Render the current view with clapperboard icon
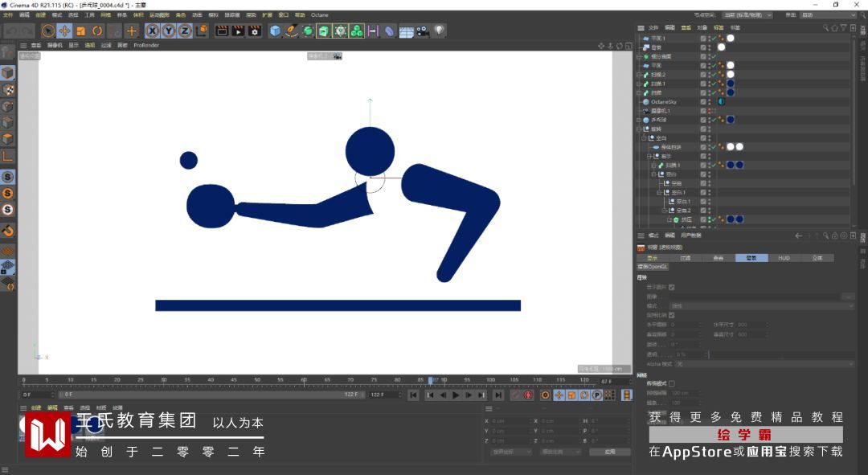868x475 pixels. point(222,31)
